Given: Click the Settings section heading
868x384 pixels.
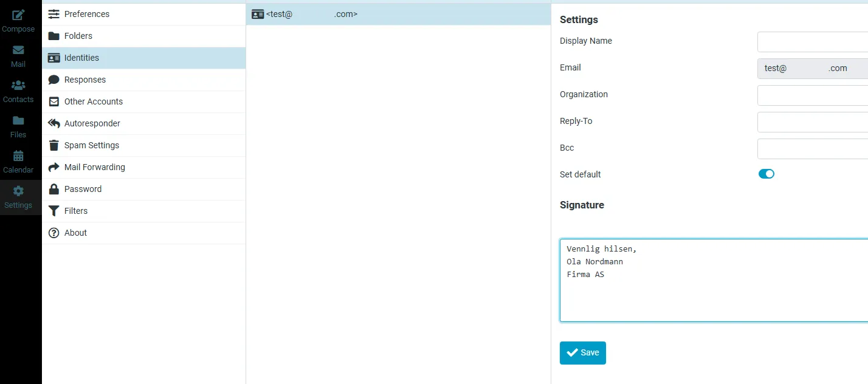Looking at the screenshot, I should (579, 19).
